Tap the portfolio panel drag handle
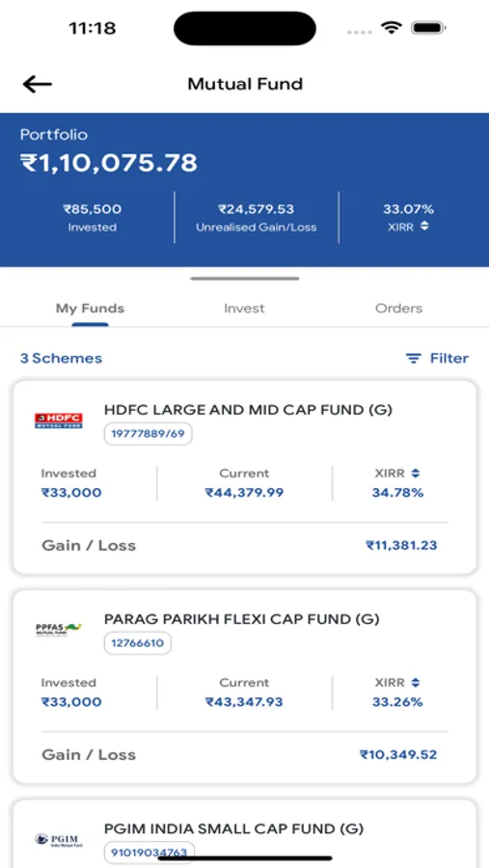Viewport: 489px width, 868px height. tap(245, 279)
